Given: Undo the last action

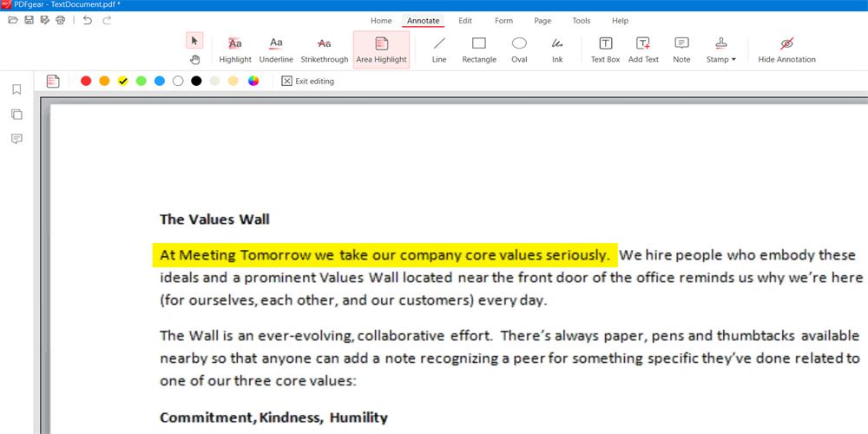Looking at the screenshot, I should [x=87, y=20].
